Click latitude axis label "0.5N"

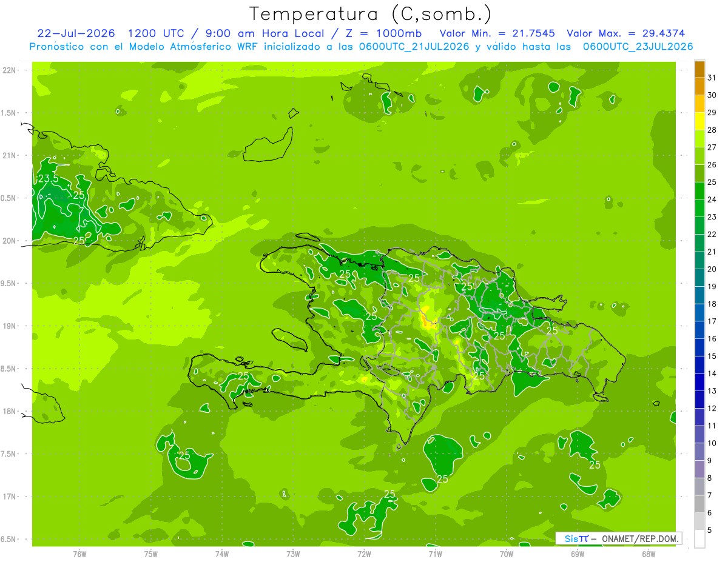point(8,198)
